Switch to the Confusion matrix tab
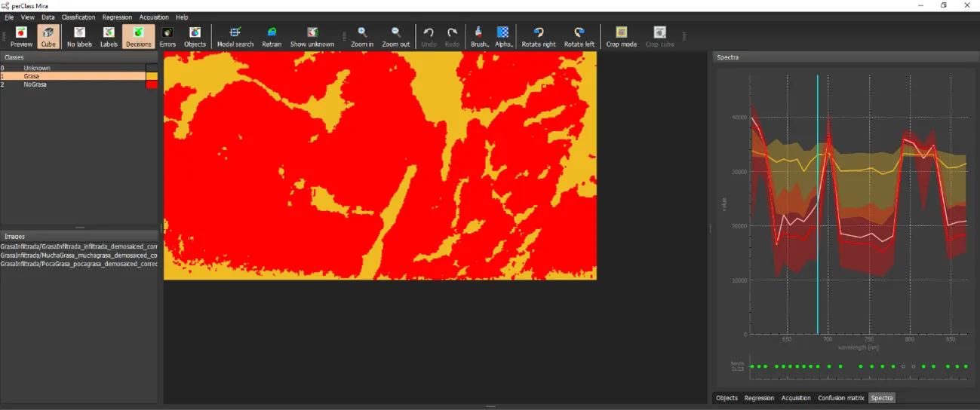 pyautogui.click(x=840, y=398)
